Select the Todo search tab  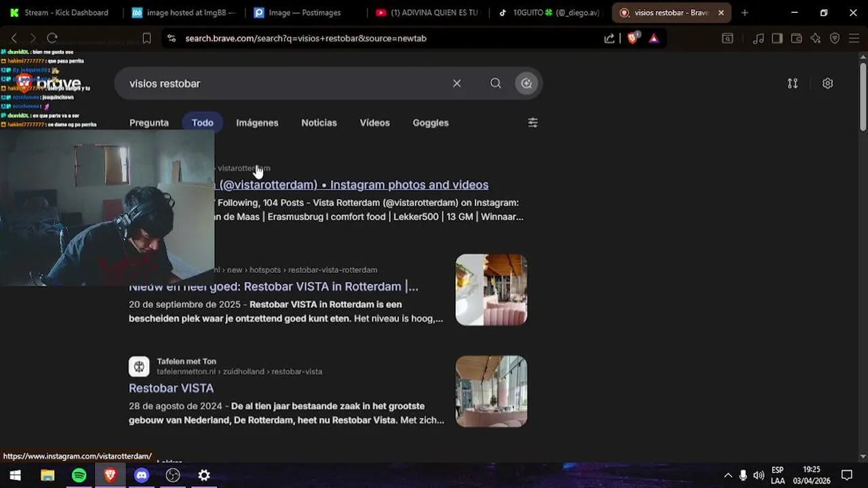(202, 123)
